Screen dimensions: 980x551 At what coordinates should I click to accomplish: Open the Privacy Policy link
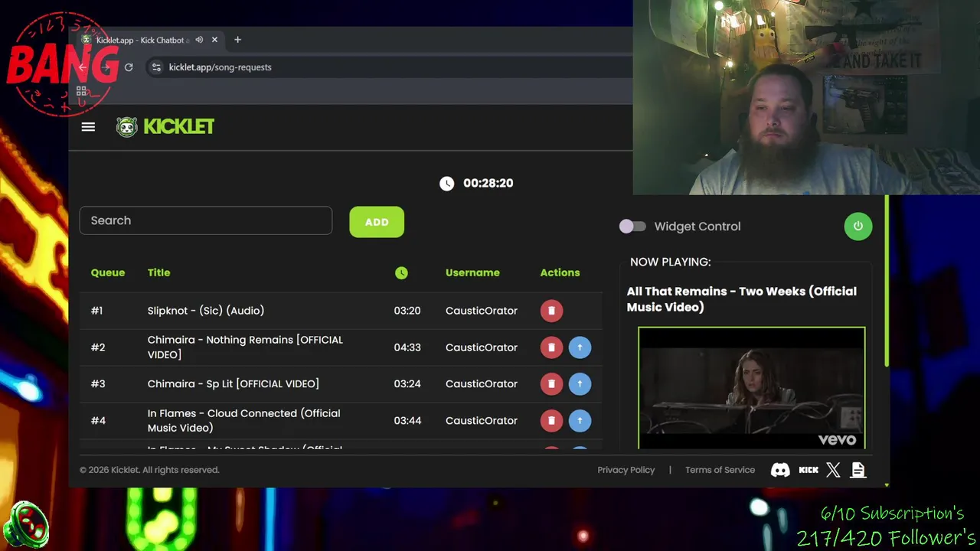click(x=626, y=470)
